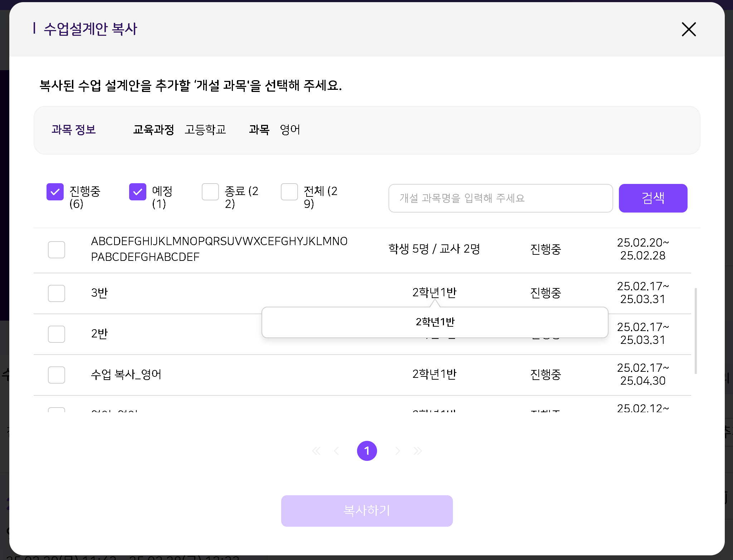
Task: Click the course list vertical scrollbar
Action: click(696, 331)
